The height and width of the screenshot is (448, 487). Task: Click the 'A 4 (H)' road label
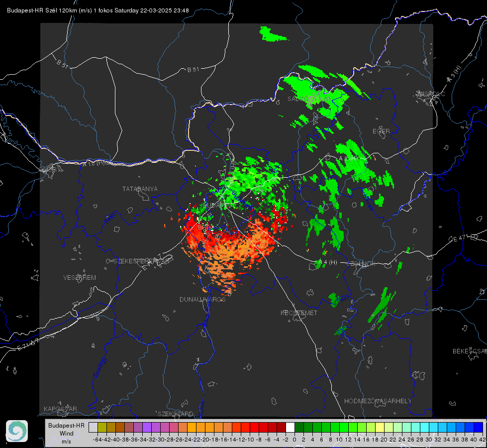point(328,262)
